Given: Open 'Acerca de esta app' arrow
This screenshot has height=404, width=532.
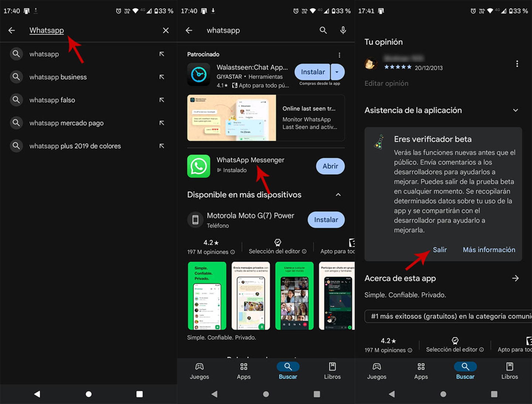Looking at the screenshot, I should 516,278.
